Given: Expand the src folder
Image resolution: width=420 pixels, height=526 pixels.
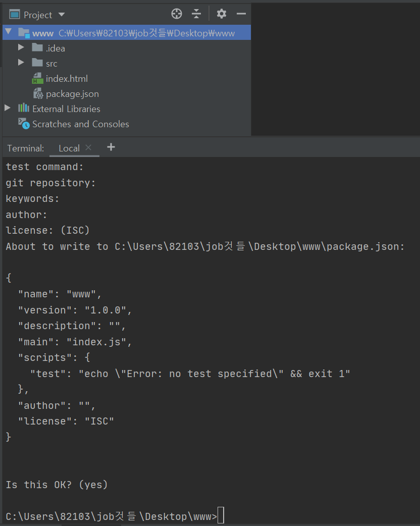Looking at the screenshot, I should click(x=21, y=63).
